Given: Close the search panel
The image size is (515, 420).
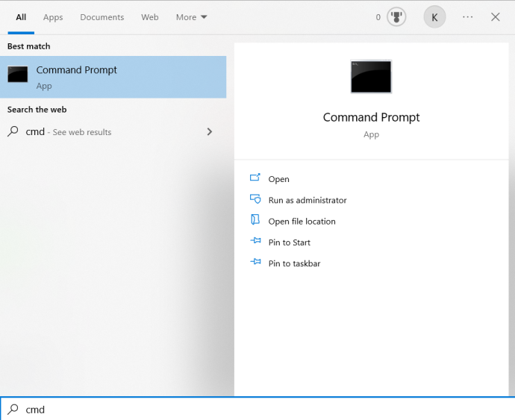Looking at the screenshot, I should tap(496, 17).
